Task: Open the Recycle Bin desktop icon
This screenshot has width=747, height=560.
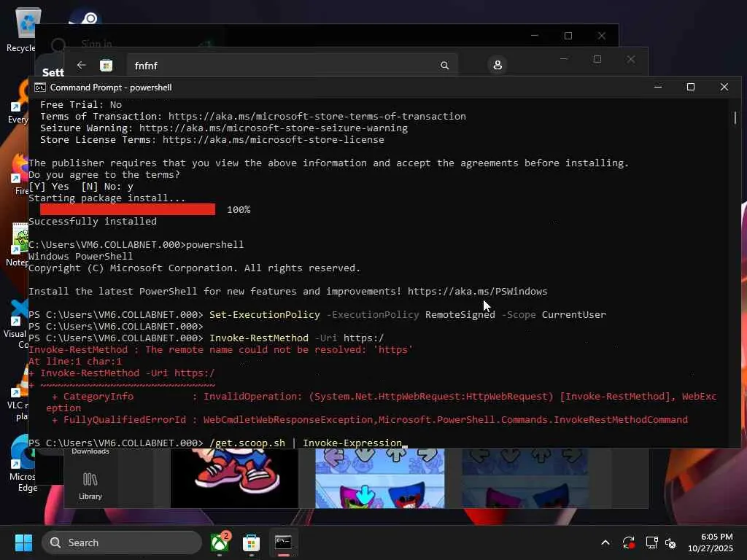Action: tap(24, 30)
